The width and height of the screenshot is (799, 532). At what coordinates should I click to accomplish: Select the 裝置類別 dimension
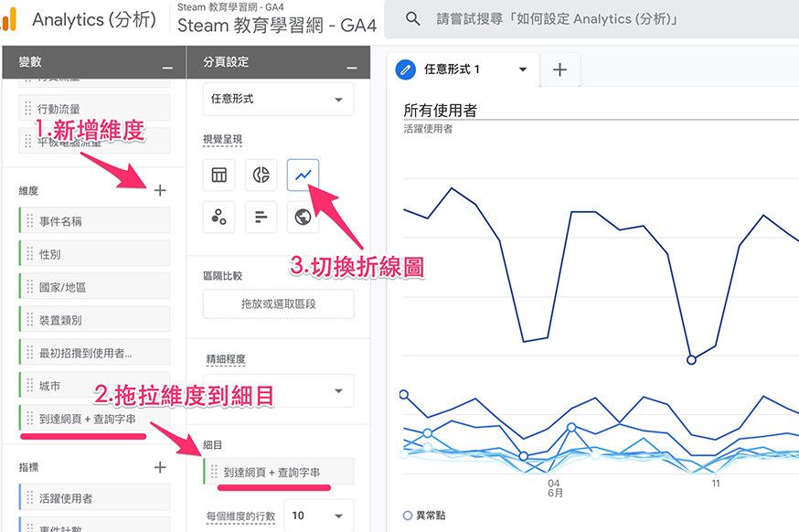(x=94, y=320)
